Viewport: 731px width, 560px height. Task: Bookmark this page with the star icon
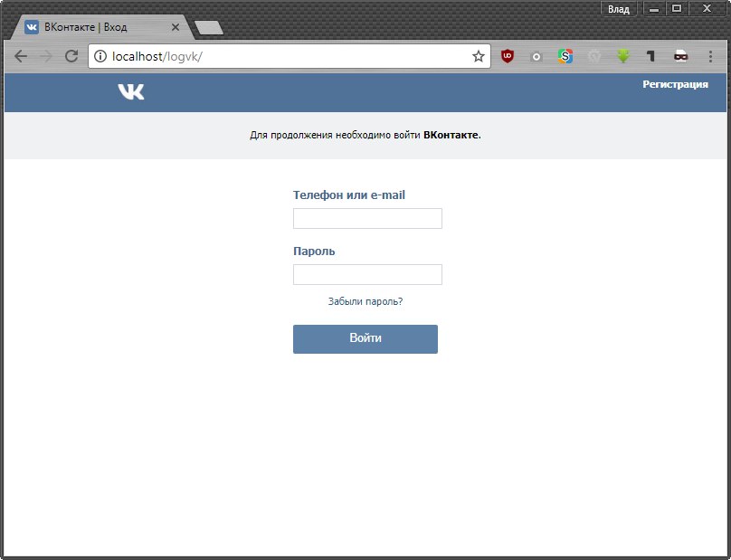(x=478, y=56)
